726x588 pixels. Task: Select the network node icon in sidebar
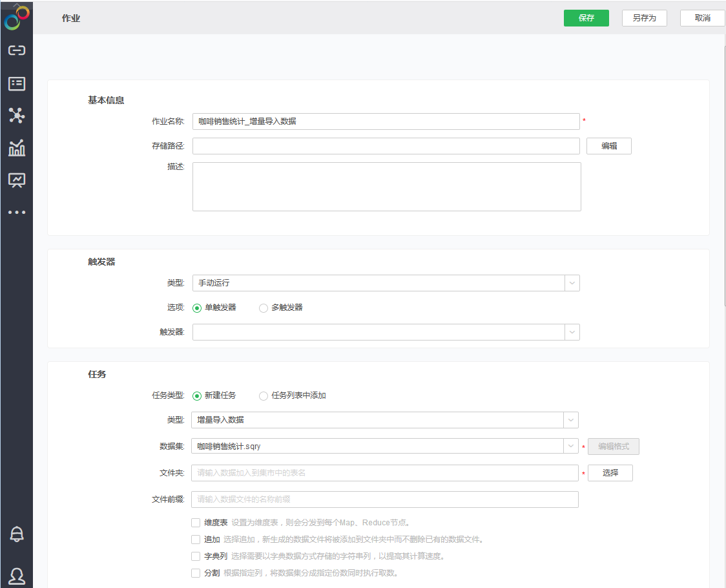click(x=16, y=116)
